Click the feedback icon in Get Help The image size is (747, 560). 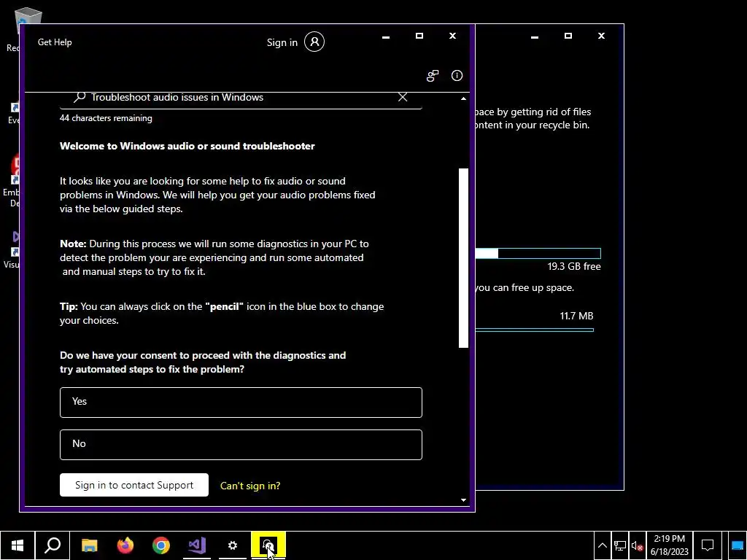pyautogui.click(x=433, y=76)
